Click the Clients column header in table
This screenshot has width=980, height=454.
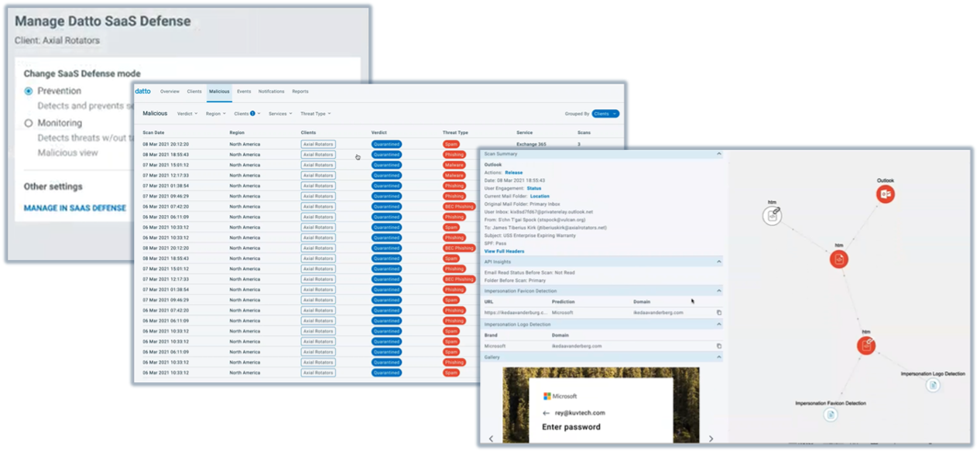pyautogui.click(x=308, y=132)
